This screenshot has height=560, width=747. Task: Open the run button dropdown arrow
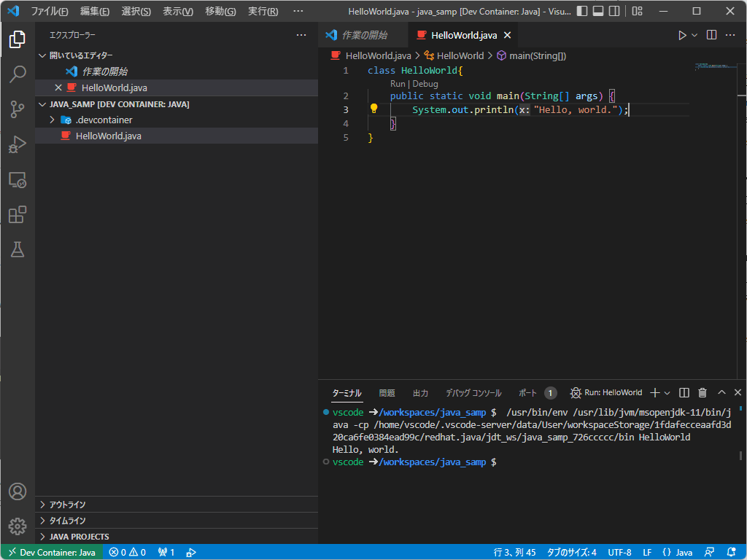[694, 35]
